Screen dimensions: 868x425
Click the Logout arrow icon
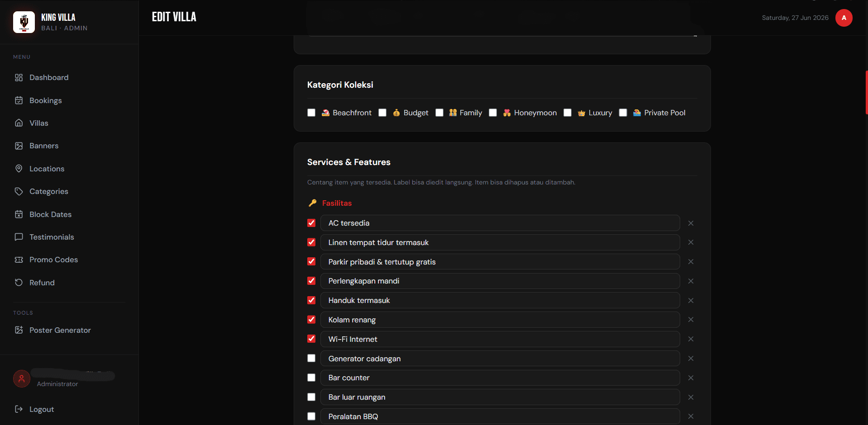[x=19, y=409]
